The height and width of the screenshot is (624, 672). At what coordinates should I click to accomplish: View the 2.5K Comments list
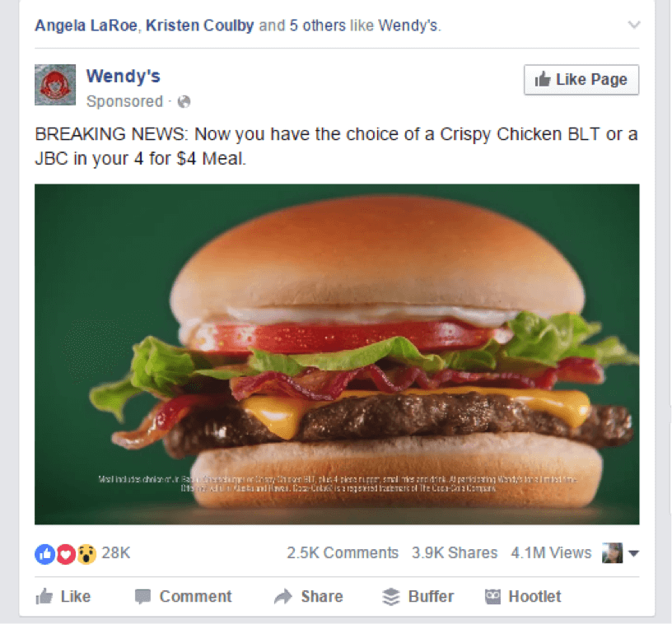(343, 553)
